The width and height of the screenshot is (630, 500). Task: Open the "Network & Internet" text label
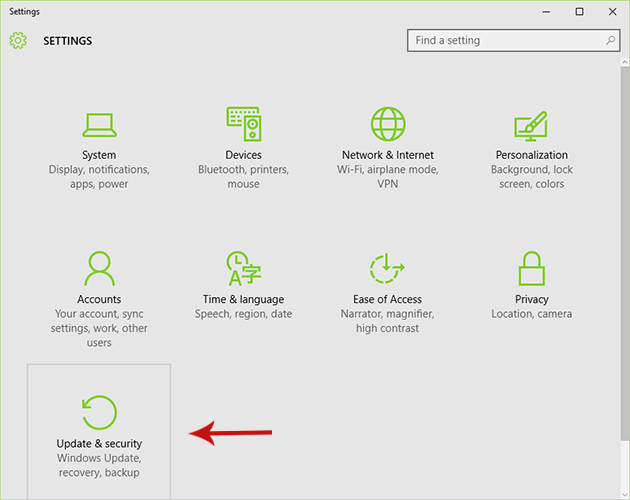pyautogui.click(x=388, y=155)
